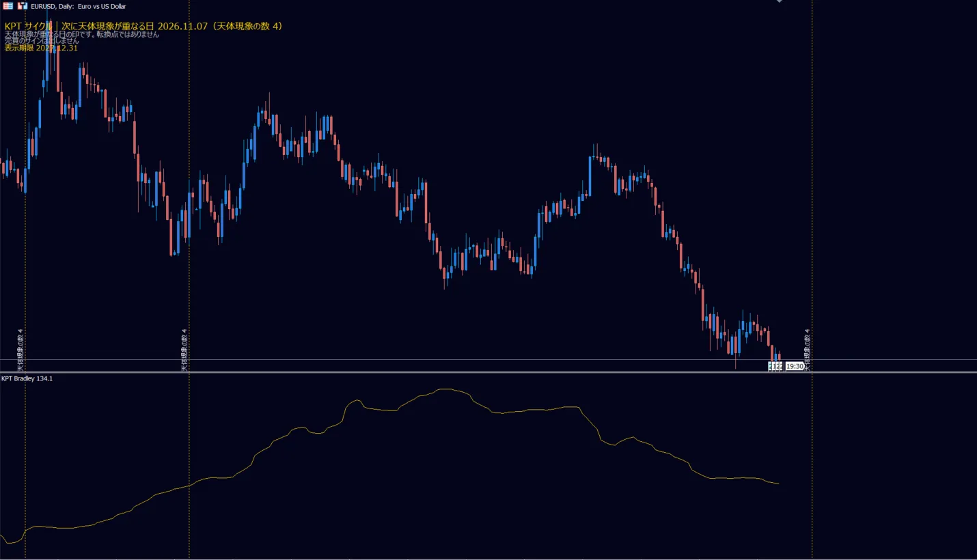Click the separator between chart and indicator window
The image size is (977, 560).
488,372
